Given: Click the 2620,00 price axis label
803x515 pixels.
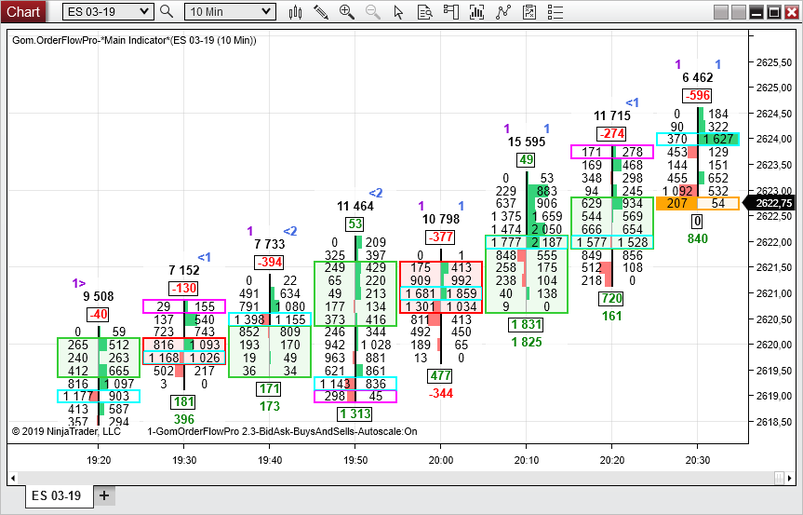Looking at the screenshot, I should (x=774, y=345).
